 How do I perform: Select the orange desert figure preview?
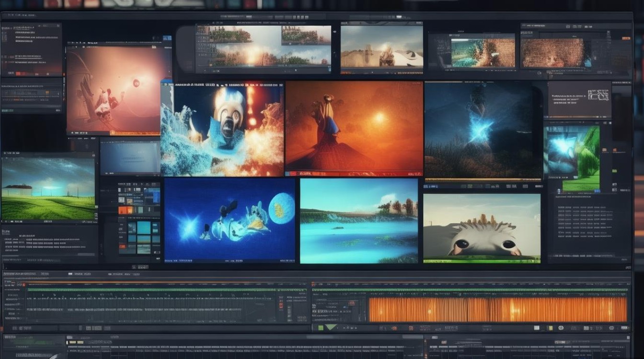click(x=354, y=128)
